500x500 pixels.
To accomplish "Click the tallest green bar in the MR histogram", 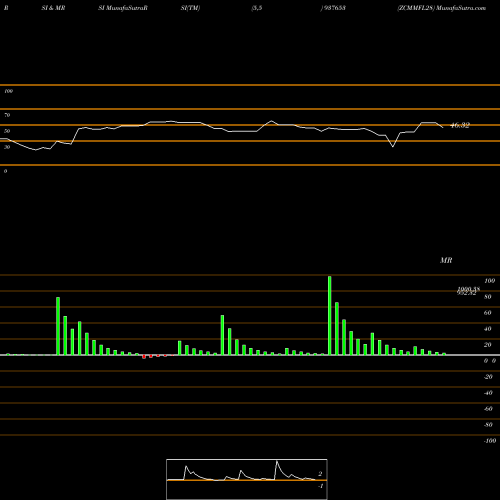I will (x=330, y=315).
